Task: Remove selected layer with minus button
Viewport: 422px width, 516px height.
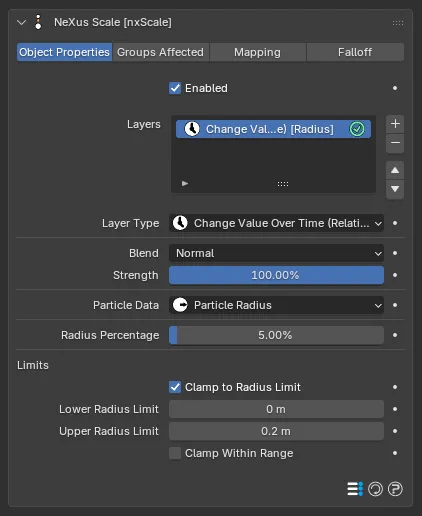Action: pyautogui.click(x=395, y=143)
